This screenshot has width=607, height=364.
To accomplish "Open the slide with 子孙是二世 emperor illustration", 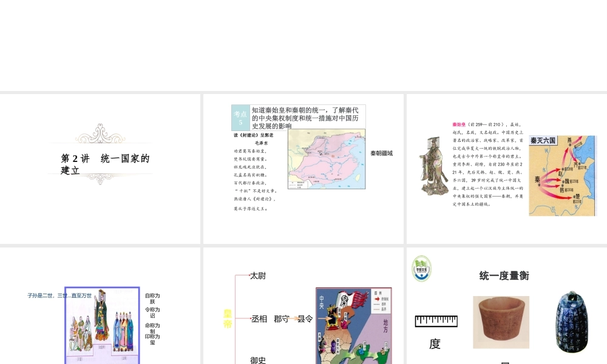I will (100, 306).
